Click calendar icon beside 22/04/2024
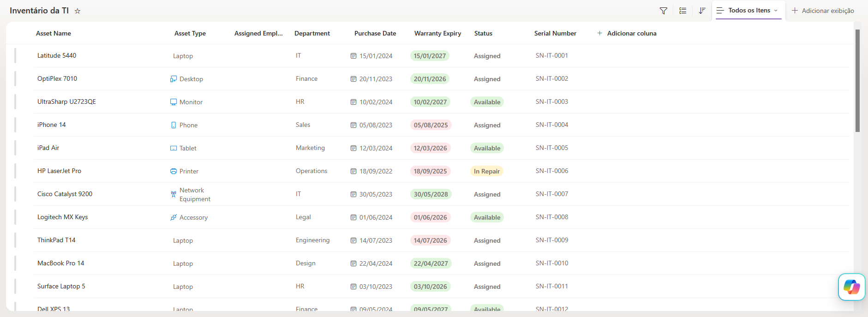The image size is (868, 317). point(353,263)
